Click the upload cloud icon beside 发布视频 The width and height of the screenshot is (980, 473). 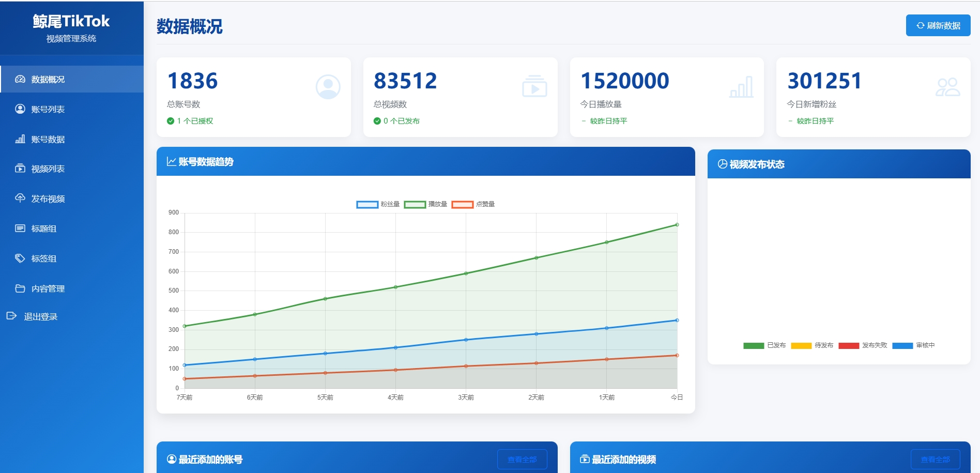tap(20, 199)
